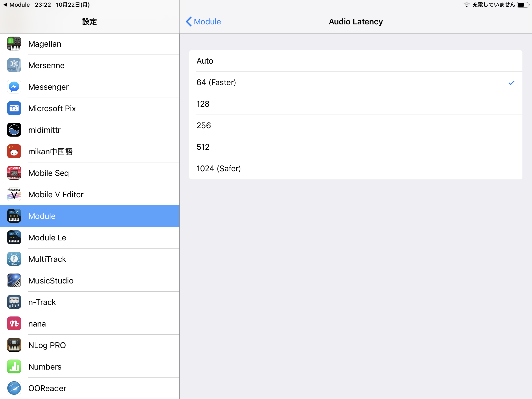Screen dimensions: 532x399
Task: Open MultiTrack settings row
Action: coord(90,259)
